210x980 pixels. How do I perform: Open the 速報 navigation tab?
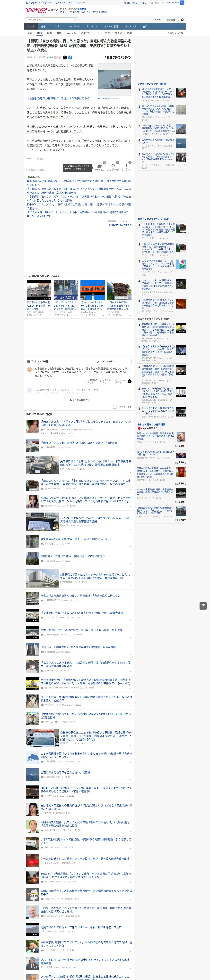pyautogui.click(x=43, y=26)
